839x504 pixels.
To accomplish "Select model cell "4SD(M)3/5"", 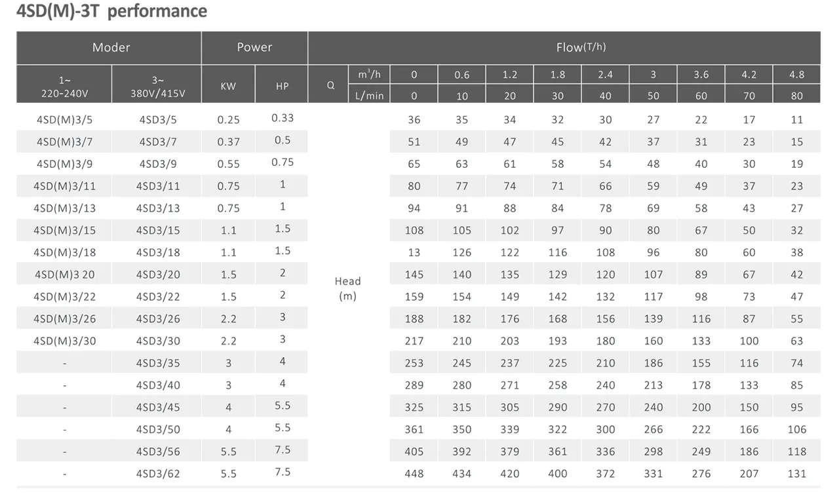I will pyautogui.click(x=64, y=119).
